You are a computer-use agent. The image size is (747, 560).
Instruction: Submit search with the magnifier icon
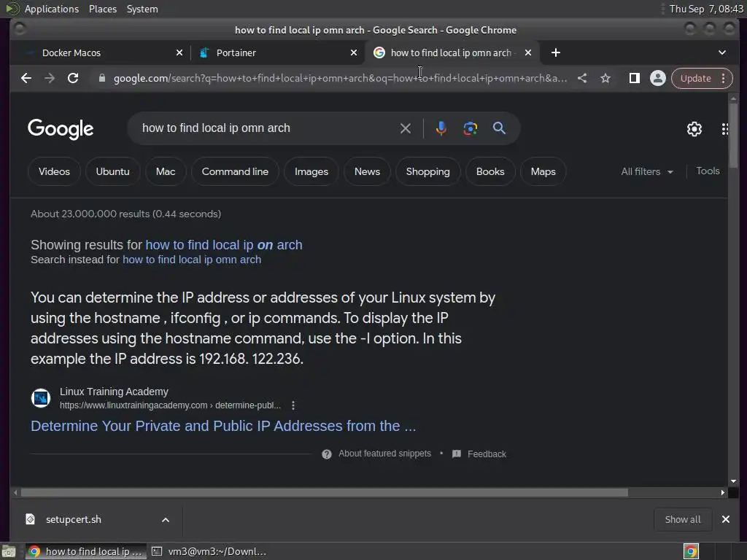click(x=499, y=128)
